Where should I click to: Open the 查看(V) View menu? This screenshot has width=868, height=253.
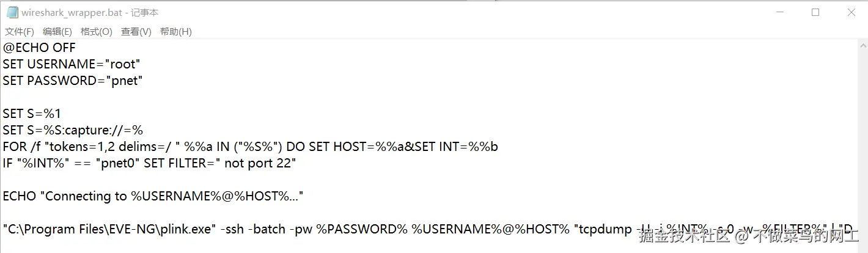[136, 32]
